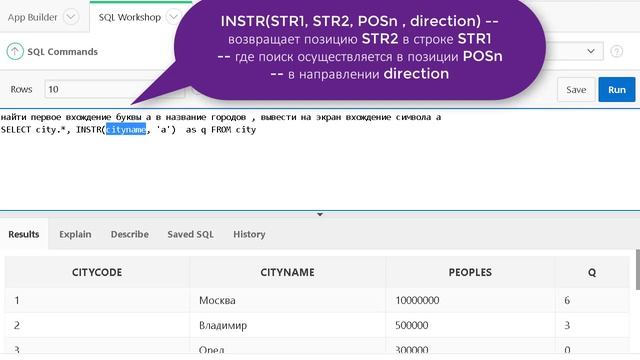Select the 500000 peoples cell
640x360 pixels.
pos(470,325)
